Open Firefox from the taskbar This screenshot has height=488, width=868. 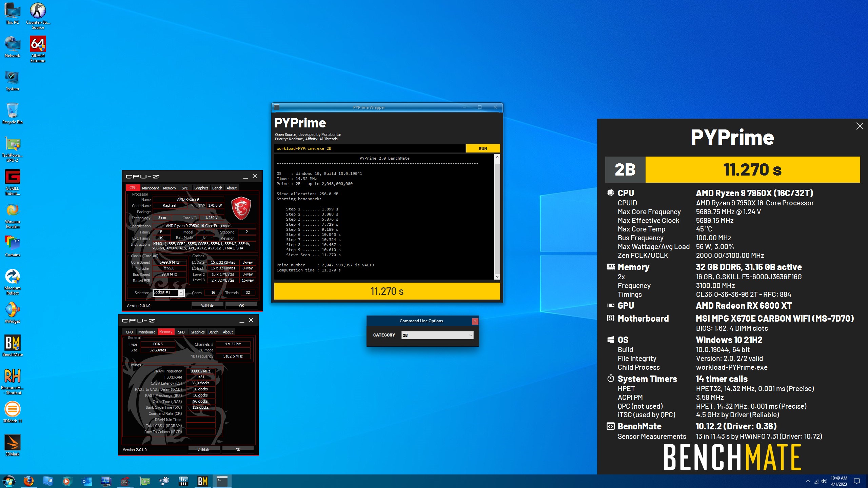point(29,481)
